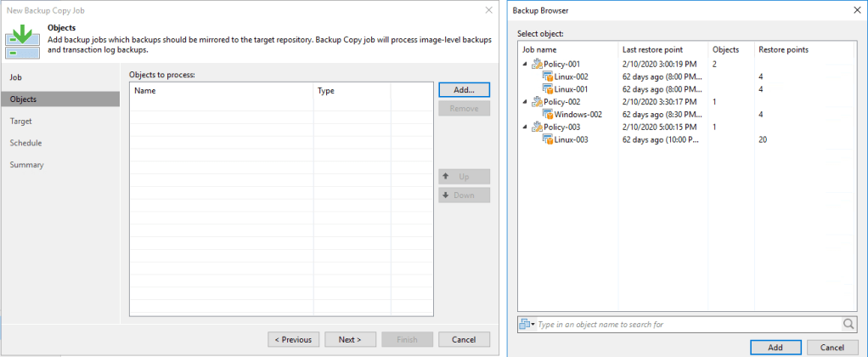Open the Schedule wizard step
Screen dimensions: 868x357
click(x=25, y=143)
